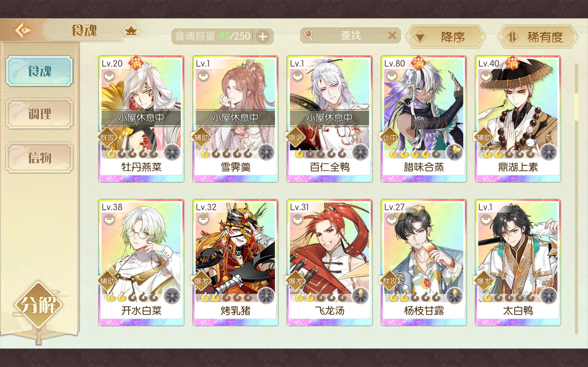This screenshot has width=588, height=367.
Task: Focus the 查找 search field
Action: [x=350, y=35]
